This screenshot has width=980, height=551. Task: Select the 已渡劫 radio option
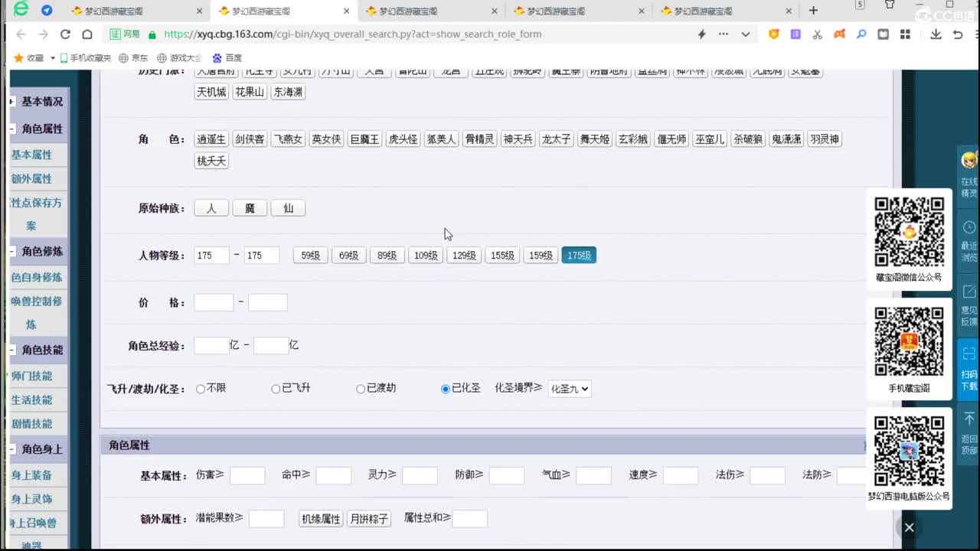(x=361, y=389)
